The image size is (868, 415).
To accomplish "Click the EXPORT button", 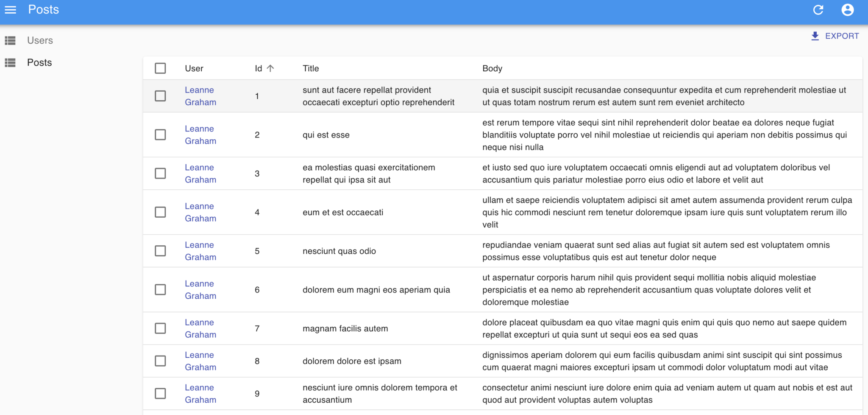I will tap(841, 36).
